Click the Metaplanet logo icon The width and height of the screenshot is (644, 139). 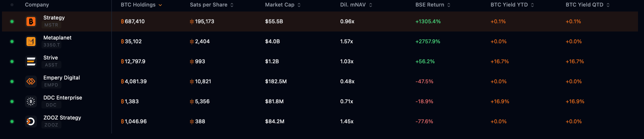pos(31,41)
